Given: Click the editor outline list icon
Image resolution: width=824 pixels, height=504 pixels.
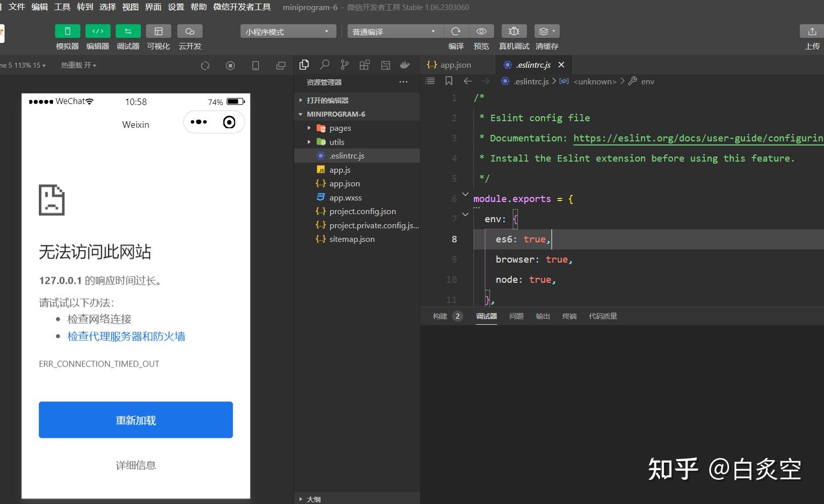Looking at the screenshot, I should coord(430,81).
